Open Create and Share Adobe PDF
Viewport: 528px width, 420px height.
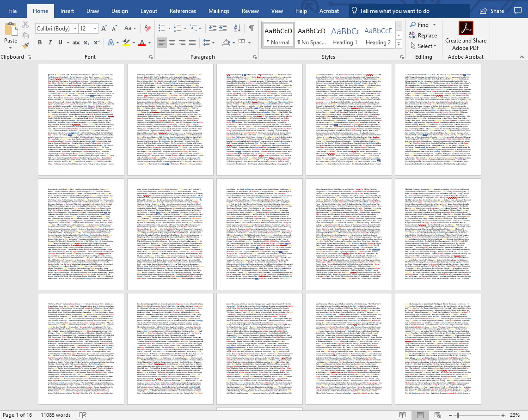click(x=466, y=36)
